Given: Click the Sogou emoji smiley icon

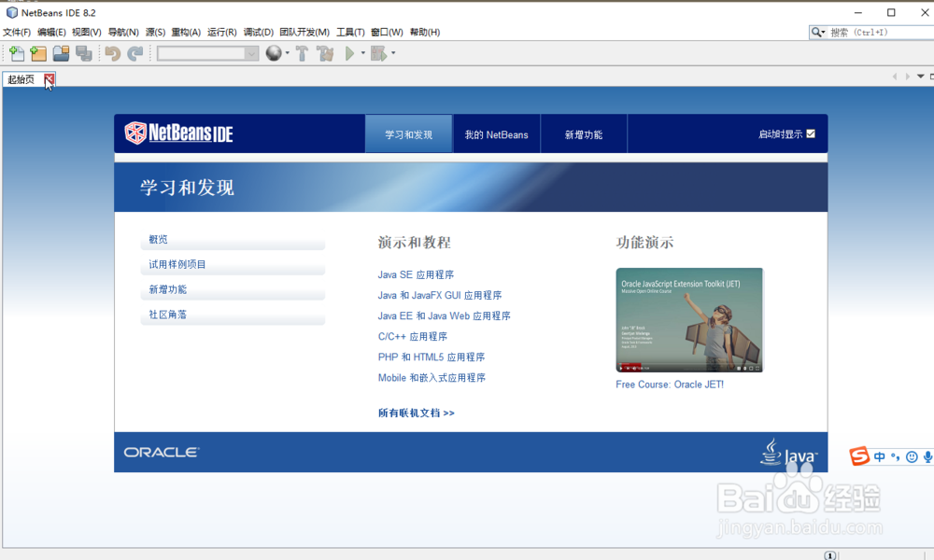Looking at the screenshot, I should pos(912,457).
